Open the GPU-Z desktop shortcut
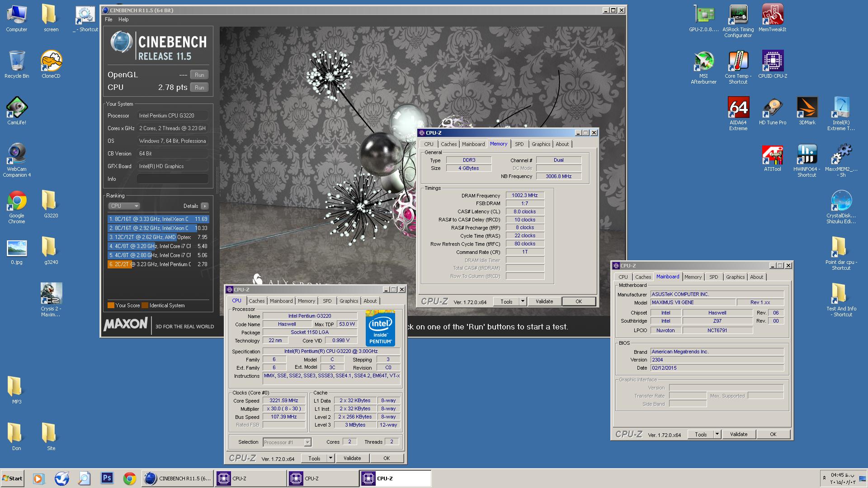 pos(704,18)
